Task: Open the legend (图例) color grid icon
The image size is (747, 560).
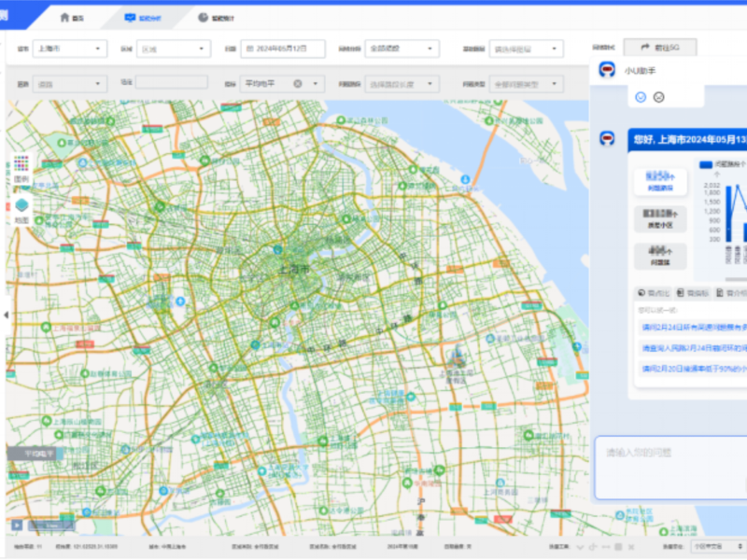Action: click(21, 162)
